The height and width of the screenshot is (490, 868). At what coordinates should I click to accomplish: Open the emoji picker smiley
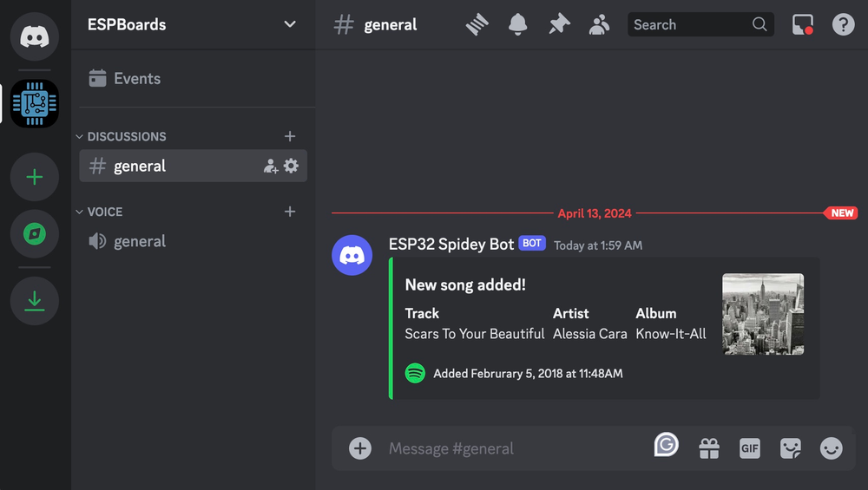coord(831,448)
